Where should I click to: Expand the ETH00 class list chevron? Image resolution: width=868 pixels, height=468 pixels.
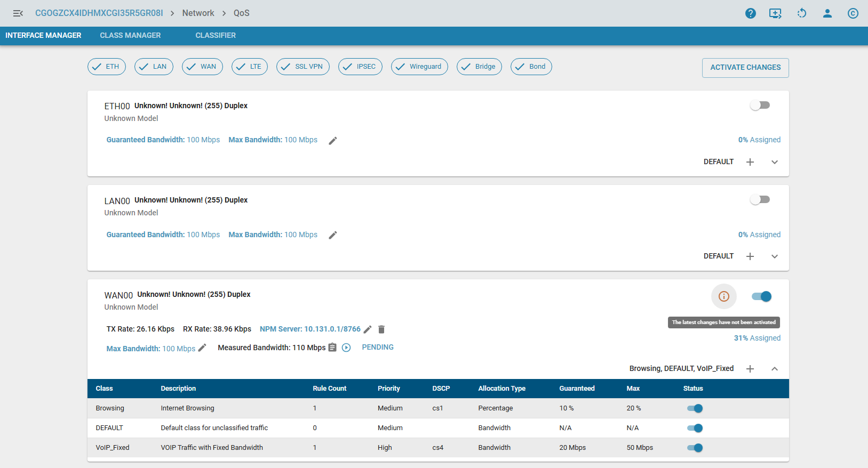click(774, 162)
